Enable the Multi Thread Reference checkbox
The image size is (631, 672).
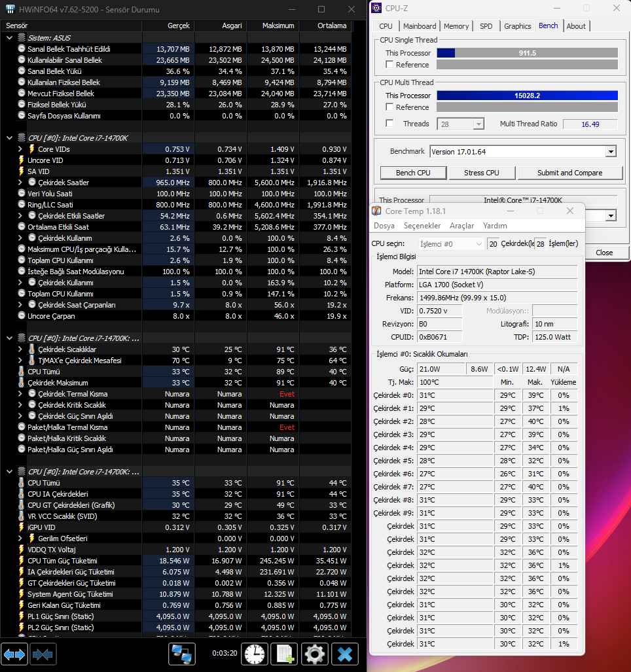click(389, 107)
